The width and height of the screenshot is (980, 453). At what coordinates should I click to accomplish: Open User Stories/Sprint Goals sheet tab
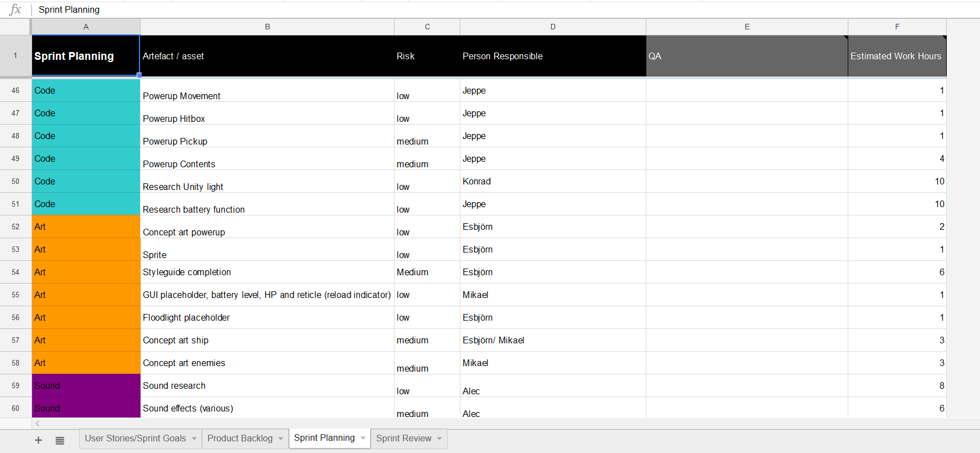[135, 439]
